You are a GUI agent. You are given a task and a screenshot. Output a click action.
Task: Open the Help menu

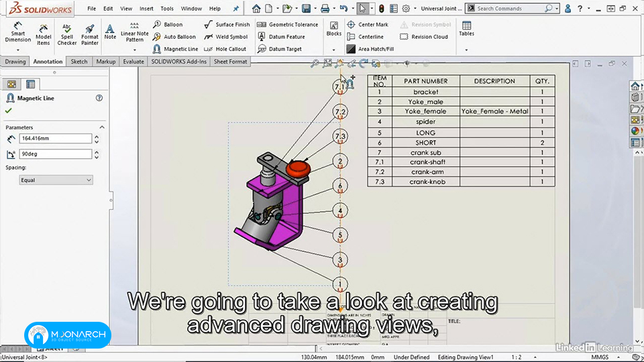pyautogui.click(x=215, y=8)
